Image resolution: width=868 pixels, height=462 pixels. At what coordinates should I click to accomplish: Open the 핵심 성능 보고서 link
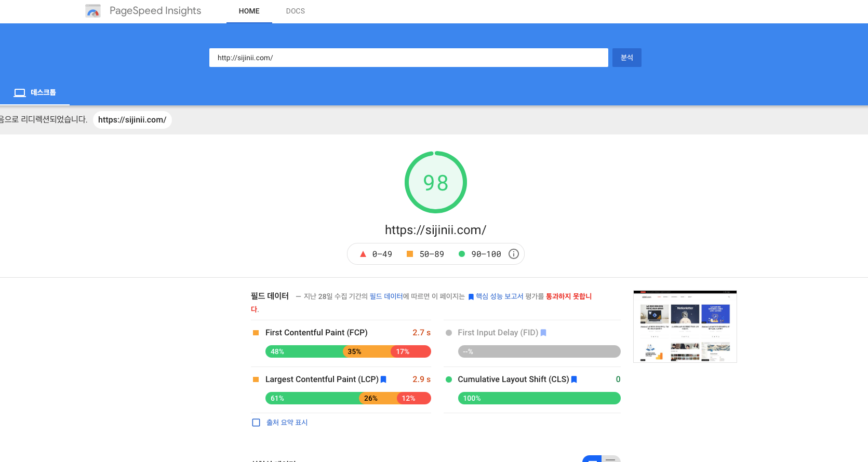click(x=499, y=296)
